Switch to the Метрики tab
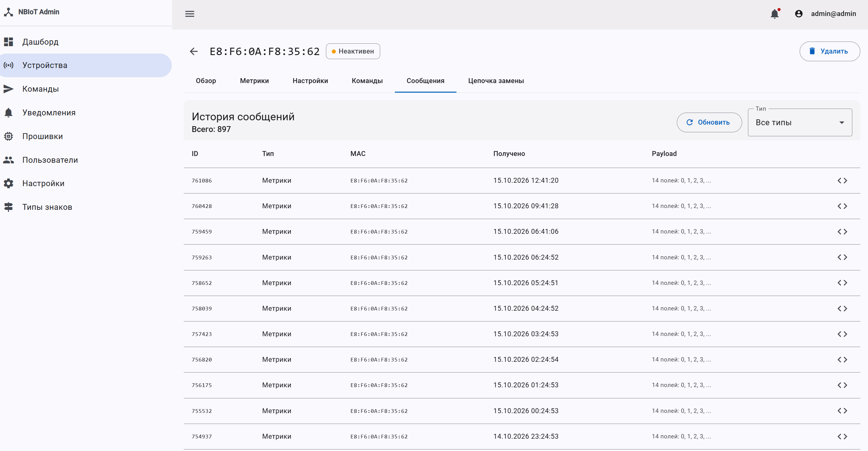Image resolution: width=868 pixels, height=451 pixels. coord(254,81)
